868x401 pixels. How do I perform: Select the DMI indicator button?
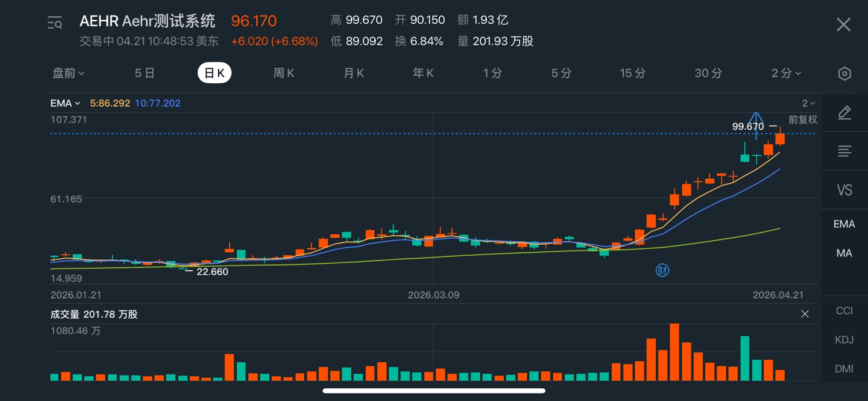point(844,369)
